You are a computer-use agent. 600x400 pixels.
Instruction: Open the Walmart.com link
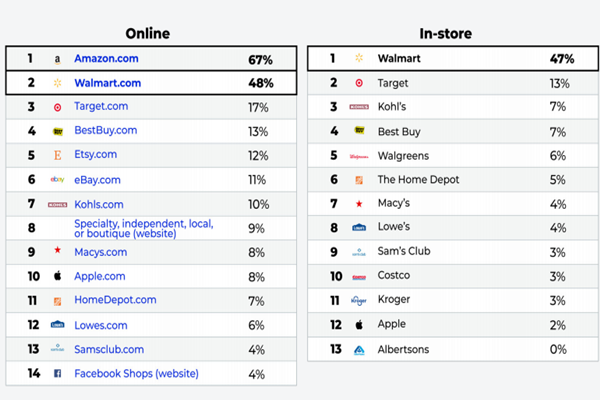[x=108, y=83]
